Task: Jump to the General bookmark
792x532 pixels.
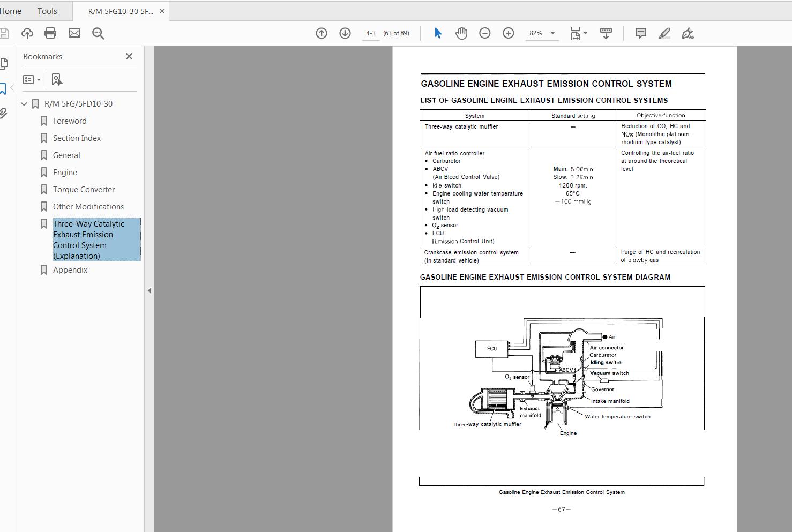Action: pyautogui.click(x=66, y=155)
